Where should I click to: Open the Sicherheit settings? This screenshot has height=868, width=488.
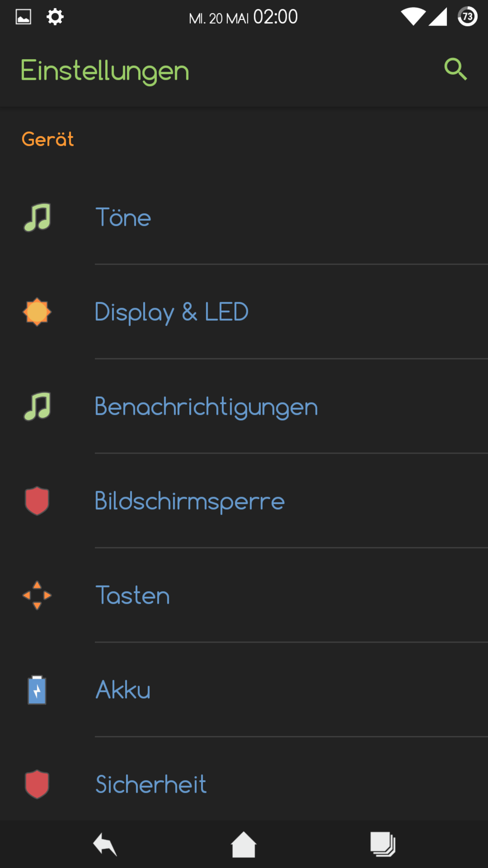coord(151,784)
